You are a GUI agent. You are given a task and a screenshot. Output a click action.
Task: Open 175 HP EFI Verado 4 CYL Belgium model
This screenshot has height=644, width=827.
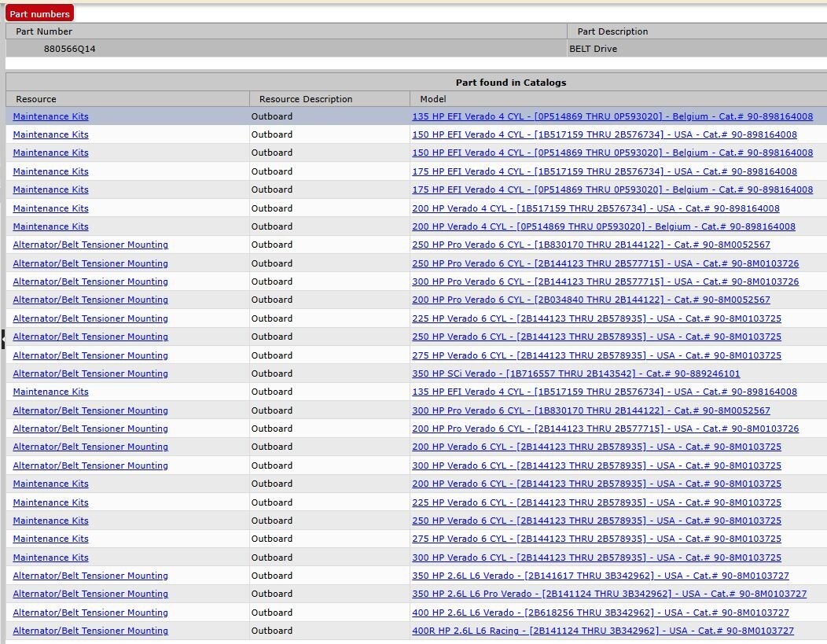[x=612, y=190]
